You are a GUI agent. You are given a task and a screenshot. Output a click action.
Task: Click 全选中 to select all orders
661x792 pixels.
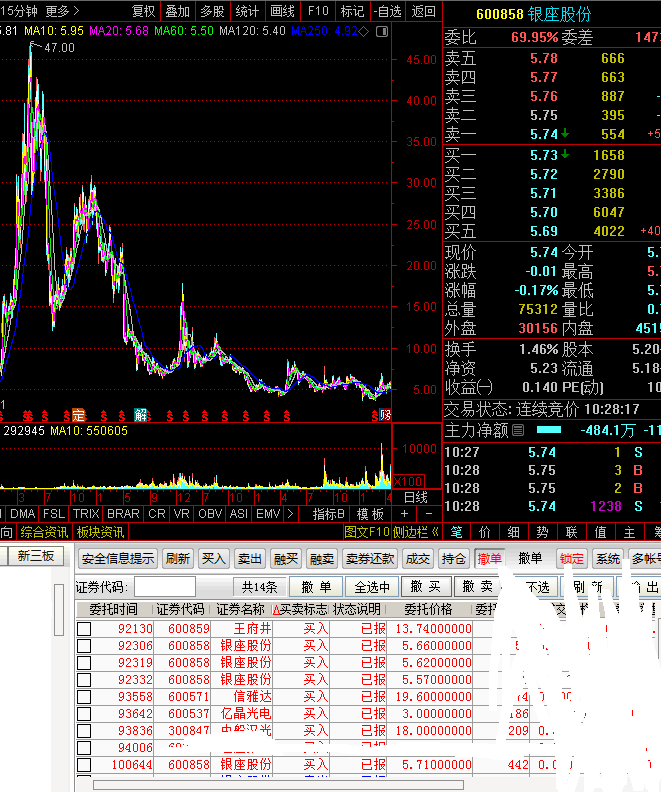coord(372,587)
